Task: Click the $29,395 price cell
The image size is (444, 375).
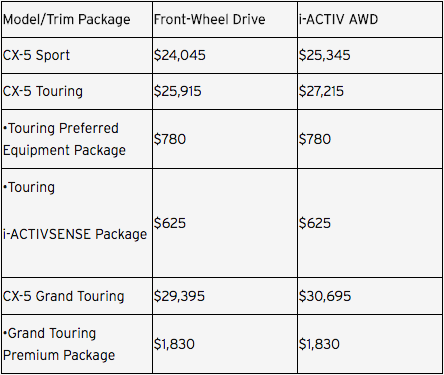Action: pyautogui.click(x=225, y=296)
